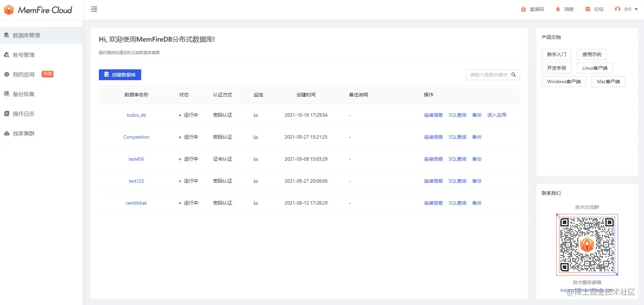Click SQL查询 for todos_db

point(457,115)
